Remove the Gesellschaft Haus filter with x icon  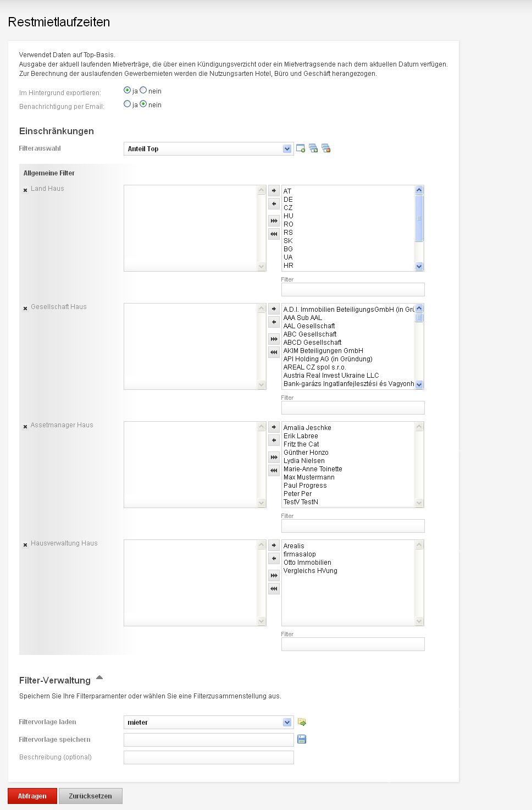[x=25, y=308]
